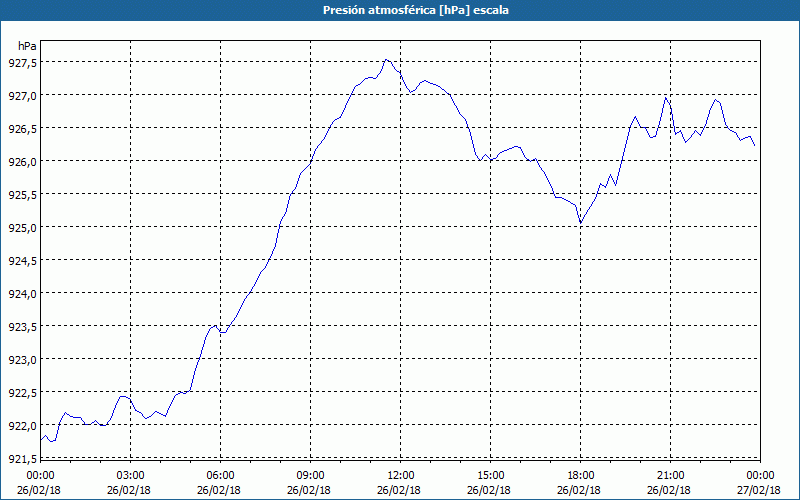Click the hPa unit label

pyautogui.click(x=27, y=46)
